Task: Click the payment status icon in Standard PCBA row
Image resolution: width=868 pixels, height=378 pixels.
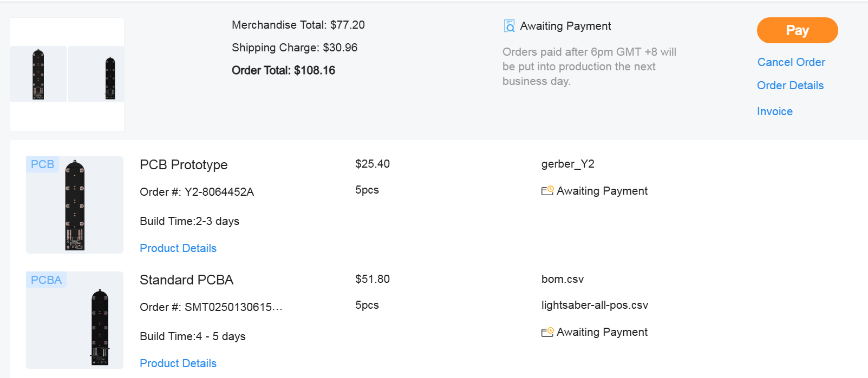Action: point(547,332)
